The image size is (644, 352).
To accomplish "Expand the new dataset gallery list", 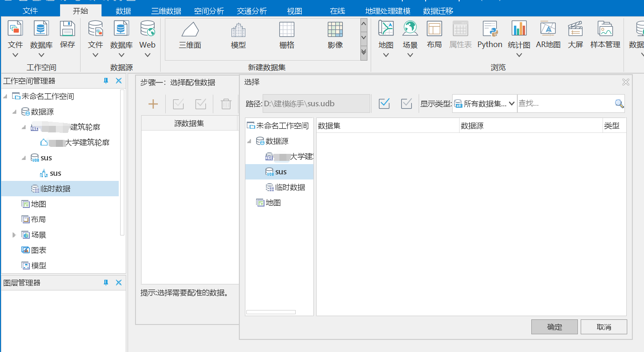I will (x=364, y=52).
